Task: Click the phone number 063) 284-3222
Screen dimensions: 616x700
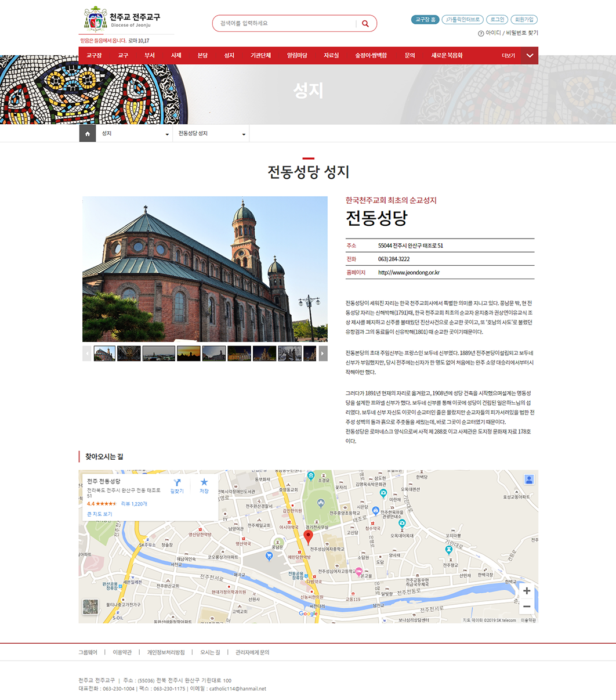Action: (394, 259)
